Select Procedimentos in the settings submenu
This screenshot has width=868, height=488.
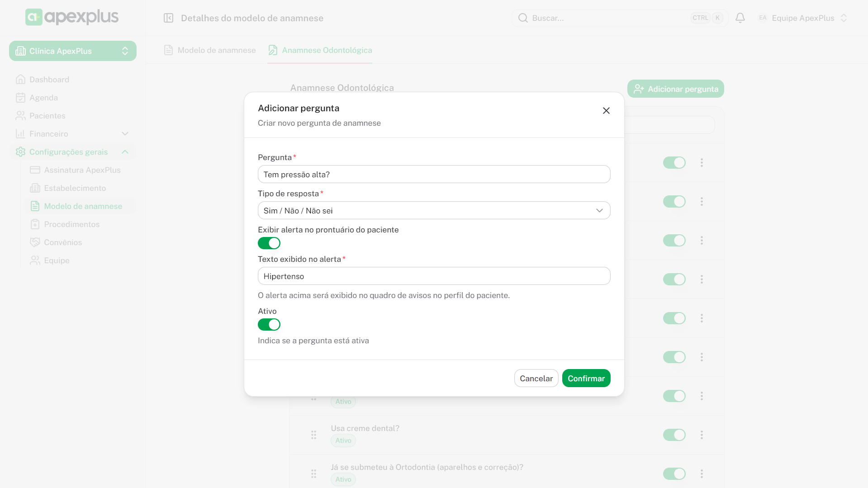click(x=71, y=224)
